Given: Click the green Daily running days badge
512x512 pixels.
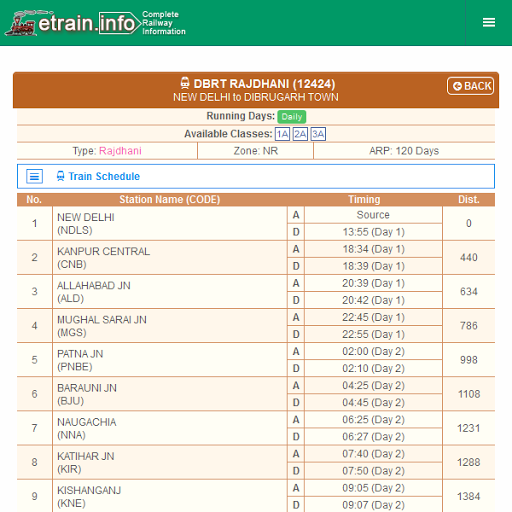Looking at the screenshot, I should (292, 117).
